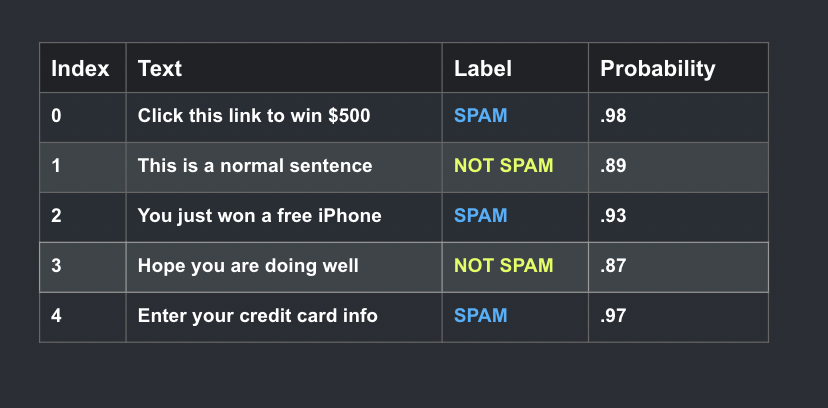Click the NOT SPAM label in row 1
Image resolution: width=828 pixels, height=408 pixels.
(503, 166)
